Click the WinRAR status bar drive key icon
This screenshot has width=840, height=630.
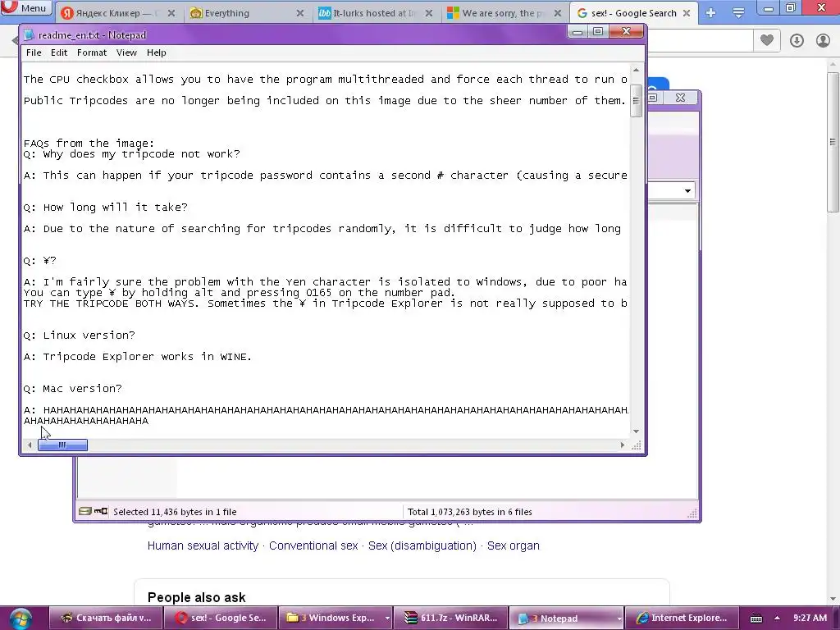(94, 511)
